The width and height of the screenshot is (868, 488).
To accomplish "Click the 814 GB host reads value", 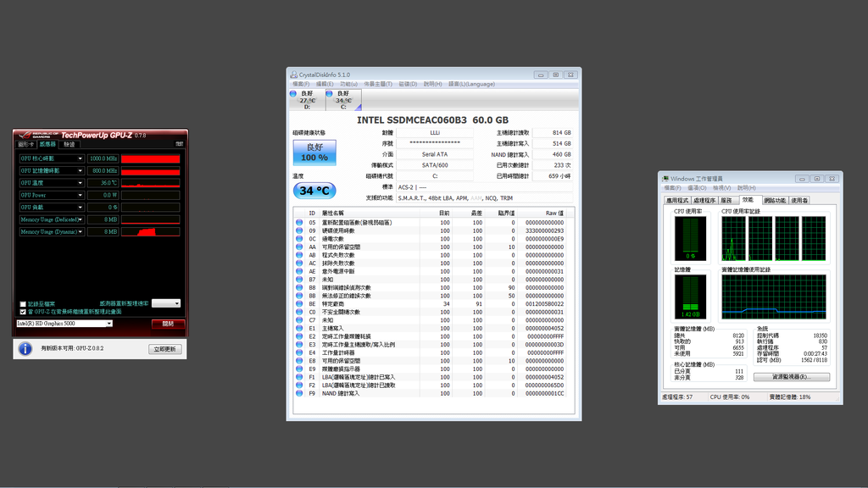I will (561, 133).
